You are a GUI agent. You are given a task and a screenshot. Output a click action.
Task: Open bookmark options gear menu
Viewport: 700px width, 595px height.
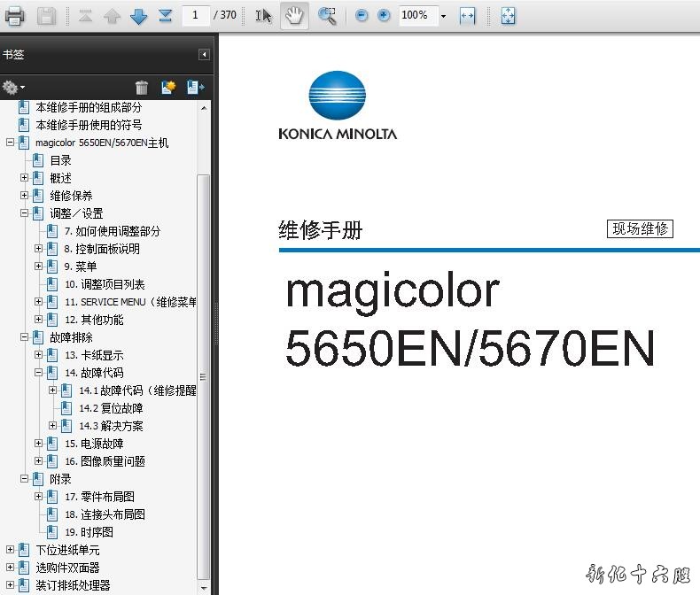(x=13, y=87)
